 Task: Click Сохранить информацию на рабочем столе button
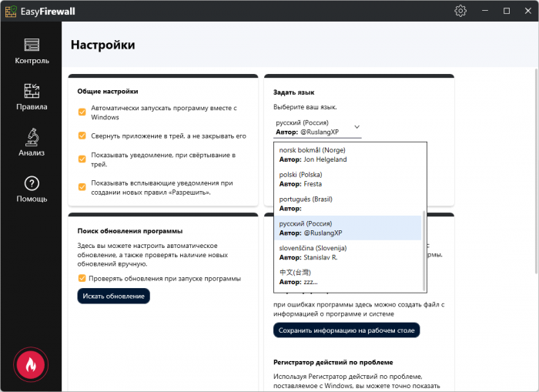[346, 330]
